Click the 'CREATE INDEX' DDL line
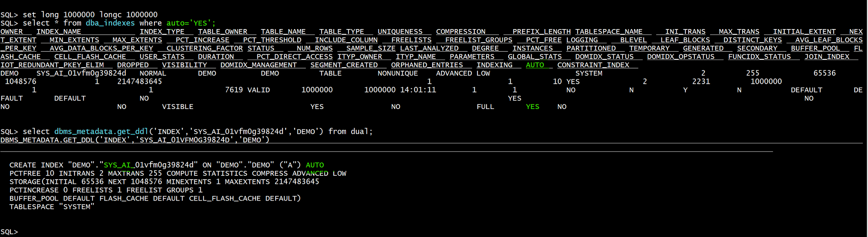Viewport: 868px width, 237px height. click(167, 165)
